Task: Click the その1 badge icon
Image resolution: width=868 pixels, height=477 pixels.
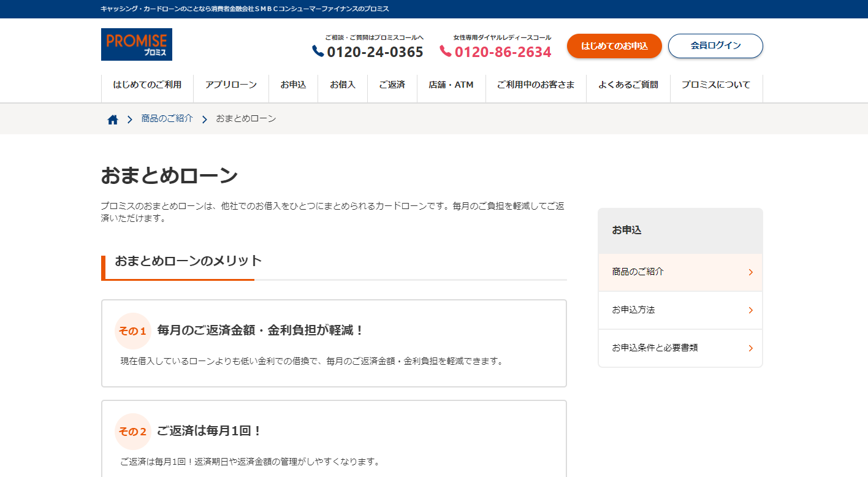Action: point(133,331)
